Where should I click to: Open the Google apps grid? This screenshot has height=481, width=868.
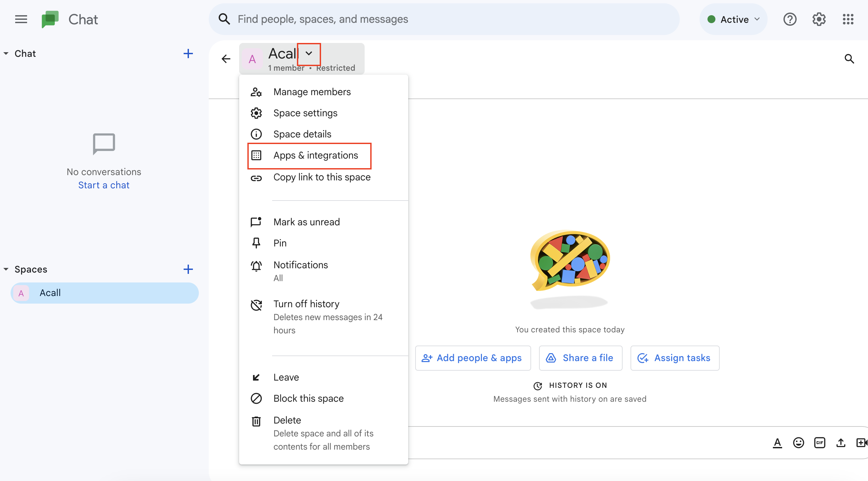pos(848,19)
